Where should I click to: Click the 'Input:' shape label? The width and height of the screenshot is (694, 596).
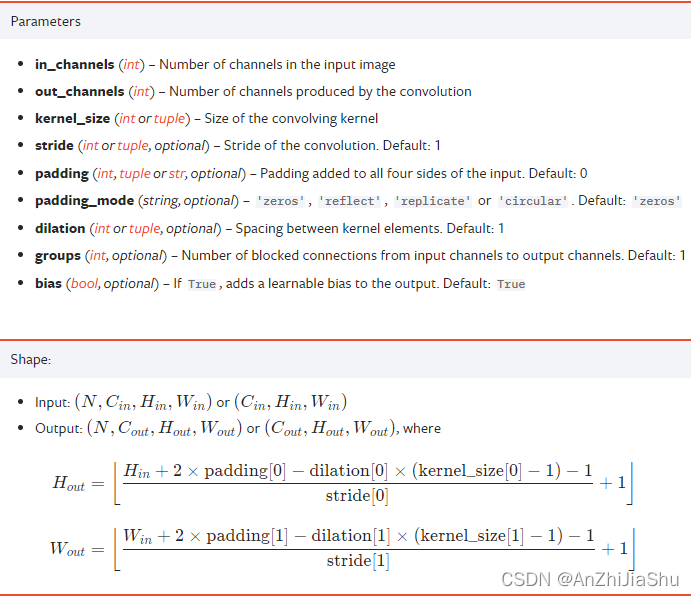53,403
